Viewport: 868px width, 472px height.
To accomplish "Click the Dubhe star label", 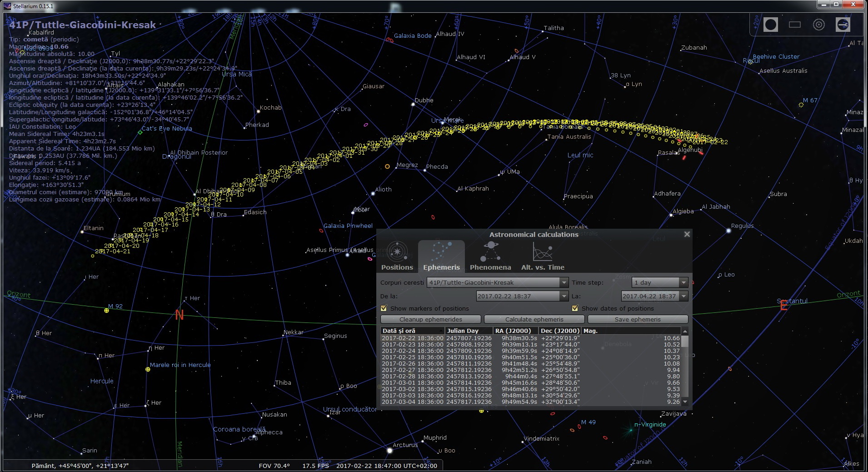I will 424,100.
